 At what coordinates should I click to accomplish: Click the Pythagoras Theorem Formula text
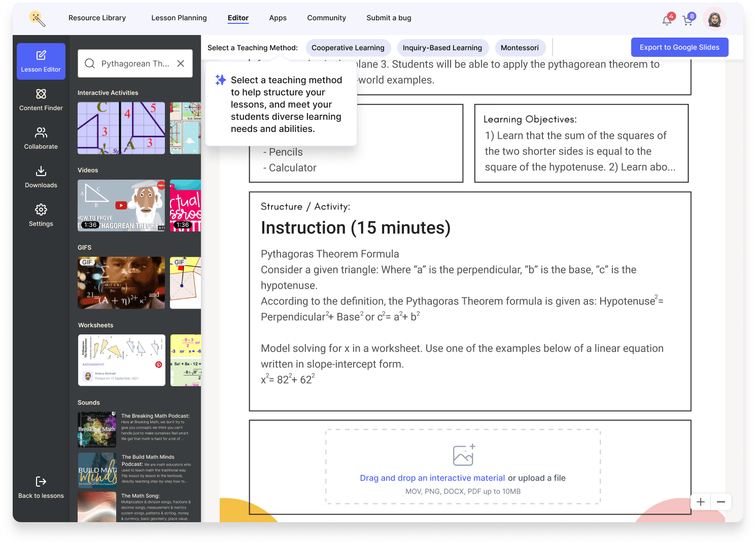pos(330,254)
